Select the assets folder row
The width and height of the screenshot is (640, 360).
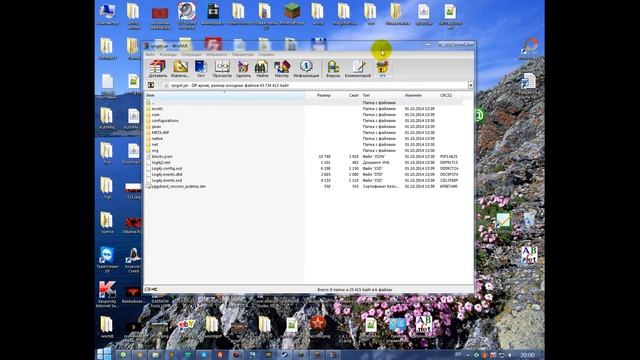tap(304, 109)
